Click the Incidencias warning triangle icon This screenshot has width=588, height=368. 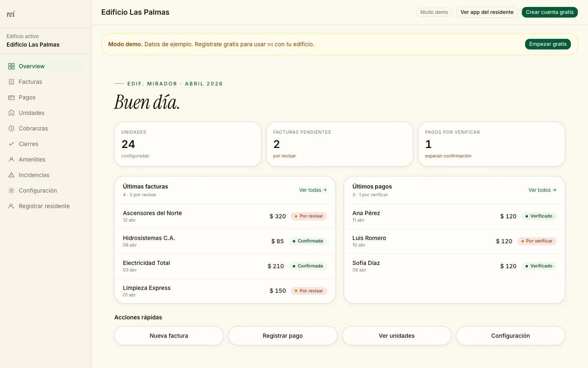click(11, 175)
